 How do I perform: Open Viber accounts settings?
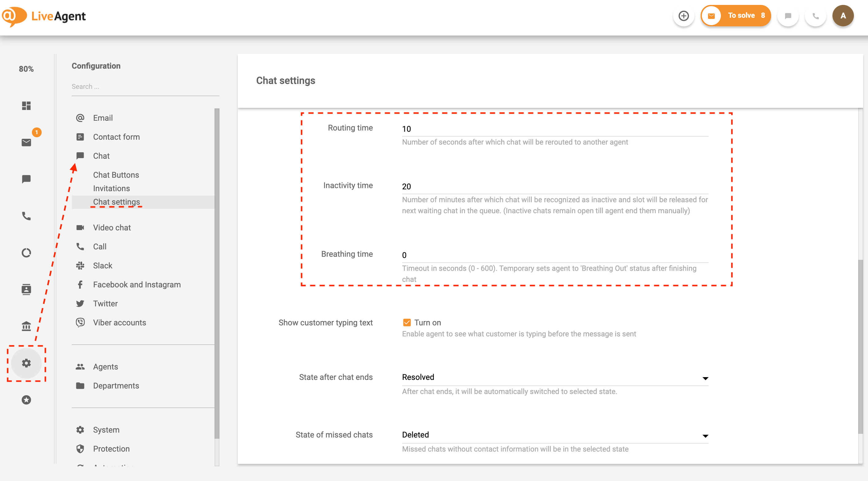pyautogui.click(x=80, y=322)
